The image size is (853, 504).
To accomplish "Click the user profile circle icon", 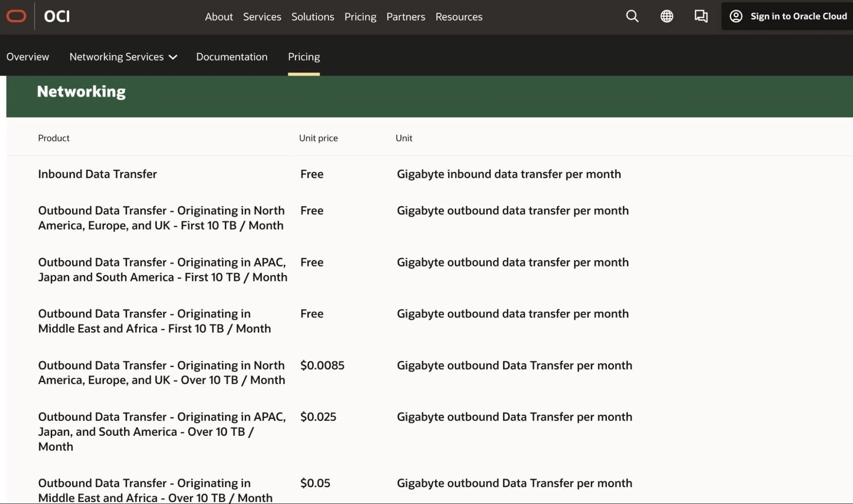I will tap(736, 16).
